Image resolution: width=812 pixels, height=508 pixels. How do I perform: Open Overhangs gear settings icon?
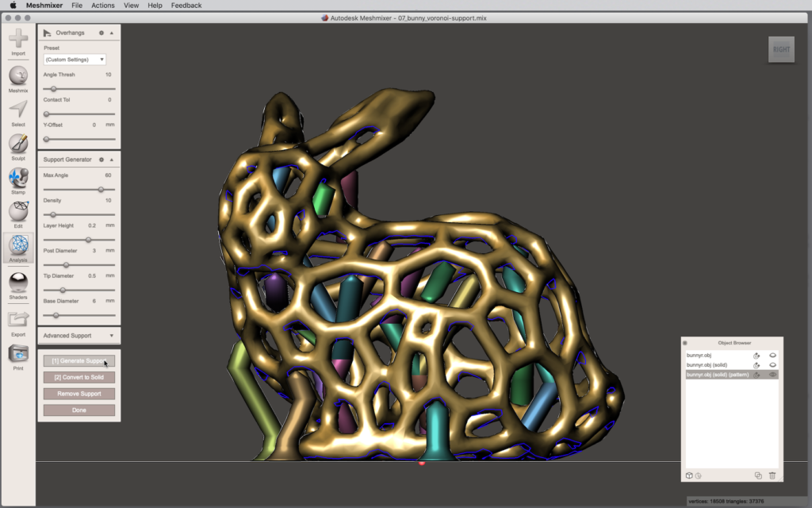tap(101, 33)
